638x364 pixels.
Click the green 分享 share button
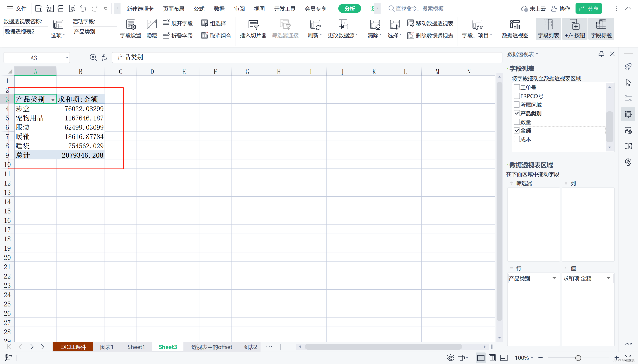[x=589, y=8]
